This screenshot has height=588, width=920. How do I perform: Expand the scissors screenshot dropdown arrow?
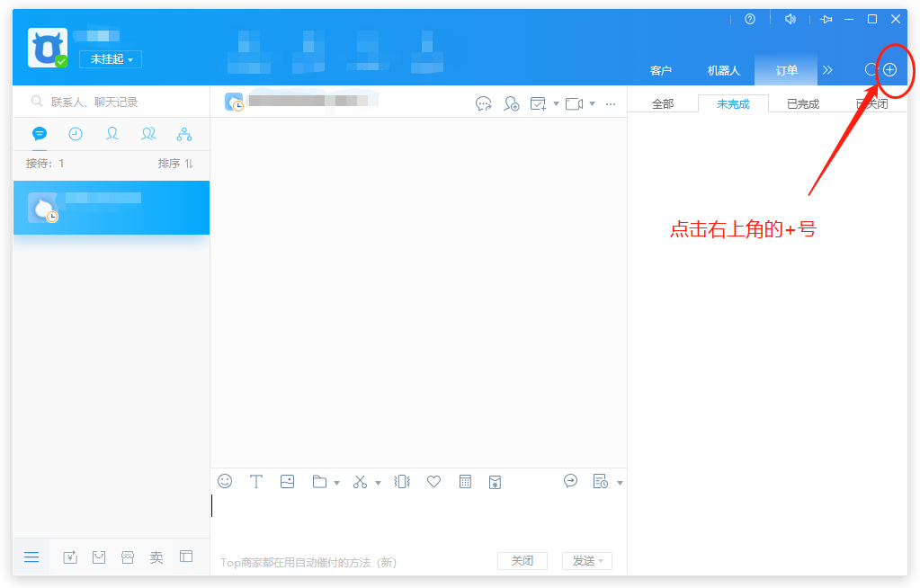378,483
